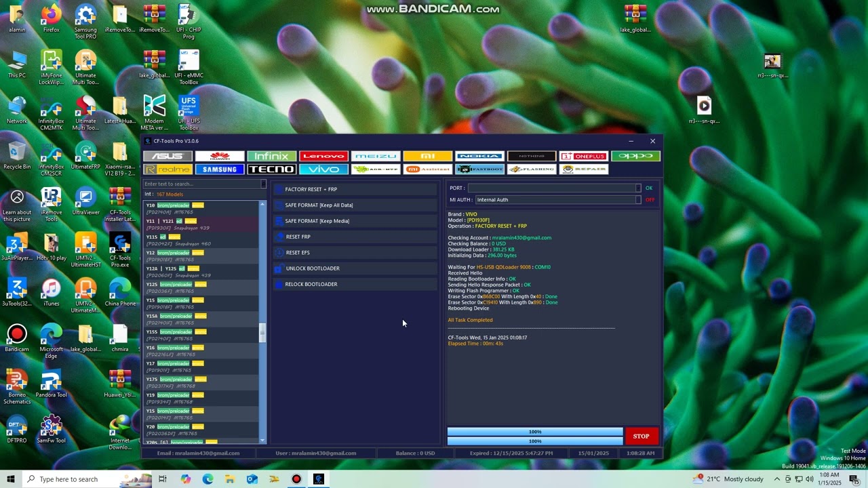868x488 pixels.
Task: Open the Borneo Schematics desktop shortcut
Action: [17, 387]
